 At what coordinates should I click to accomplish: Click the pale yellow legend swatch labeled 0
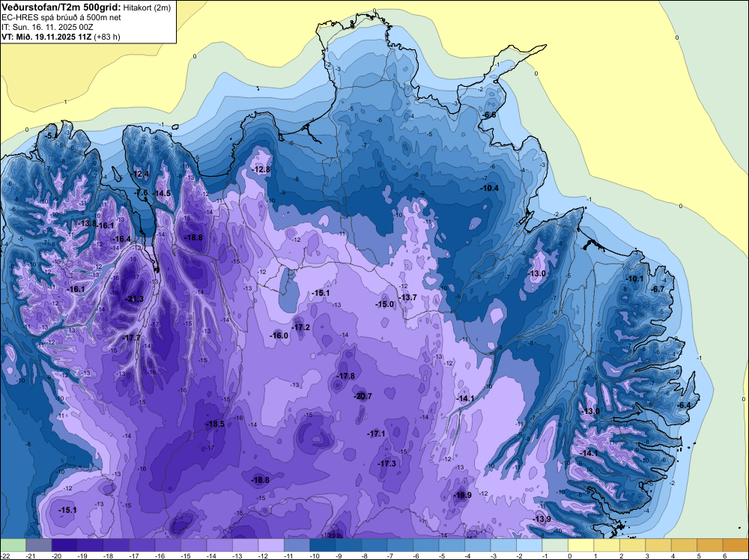(580, 545)
